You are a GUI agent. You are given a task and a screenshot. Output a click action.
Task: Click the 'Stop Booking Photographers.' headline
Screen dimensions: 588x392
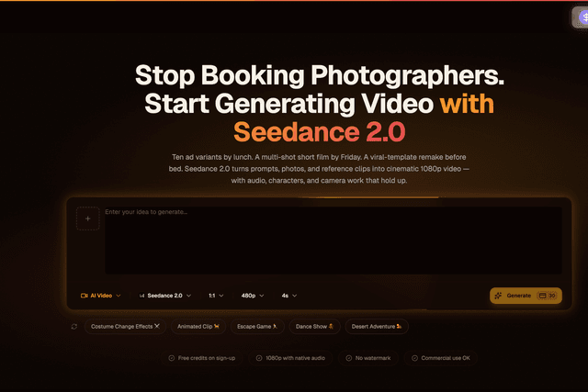pos(320,75)
